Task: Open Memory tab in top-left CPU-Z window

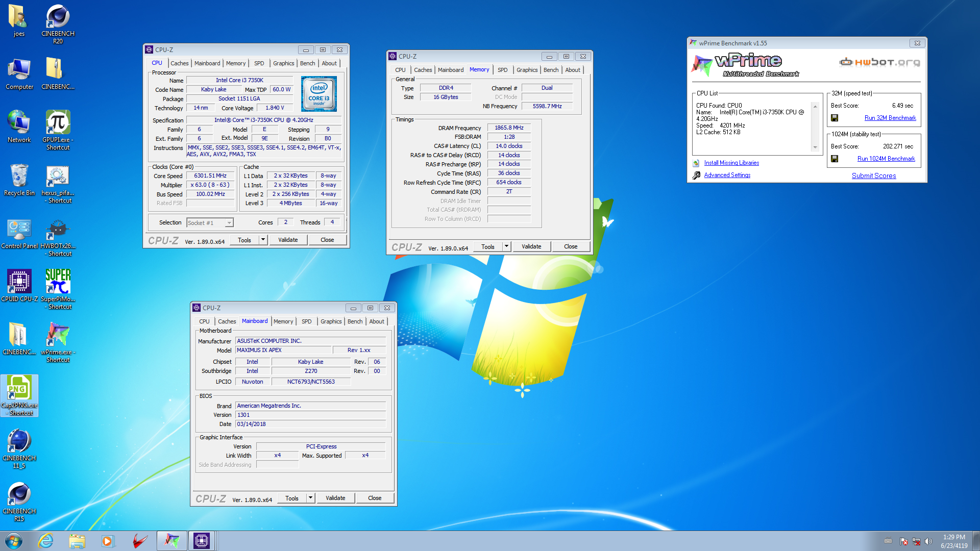Action: pyautogui.click(x=236, y=63)
